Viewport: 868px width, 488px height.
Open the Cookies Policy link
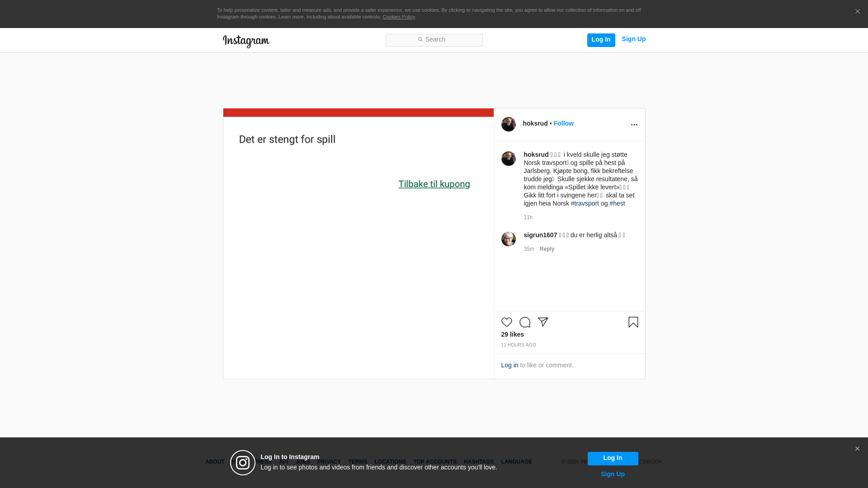coord(398,17)
